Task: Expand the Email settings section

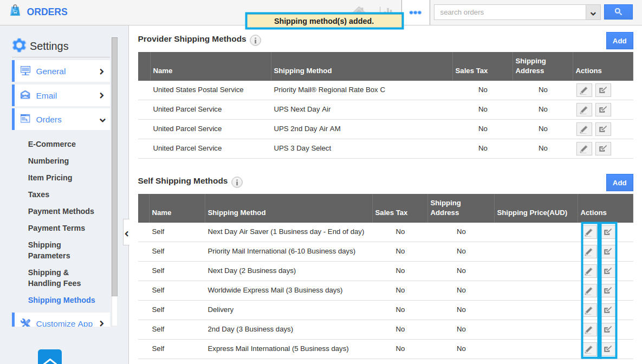Action: click(61, 95)
